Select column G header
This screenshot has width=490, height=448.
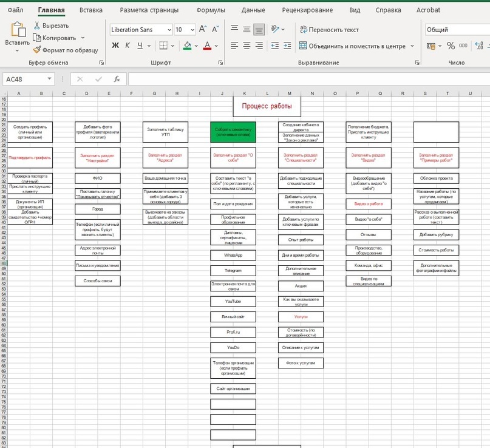click(154, 93)
